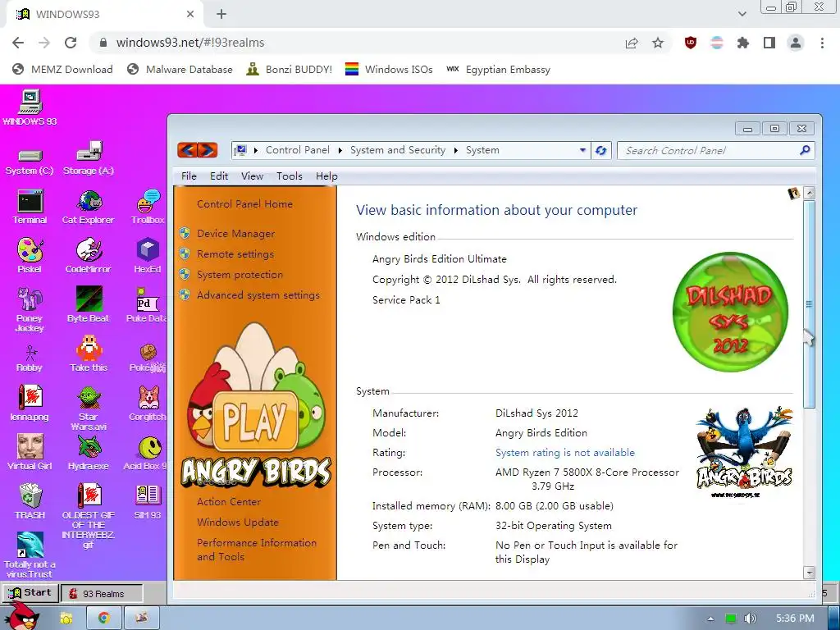This screenshot has width=840, height=630.
Task: Open the Acid Box 93 smiley icon
Action: (x=148, y=453)
